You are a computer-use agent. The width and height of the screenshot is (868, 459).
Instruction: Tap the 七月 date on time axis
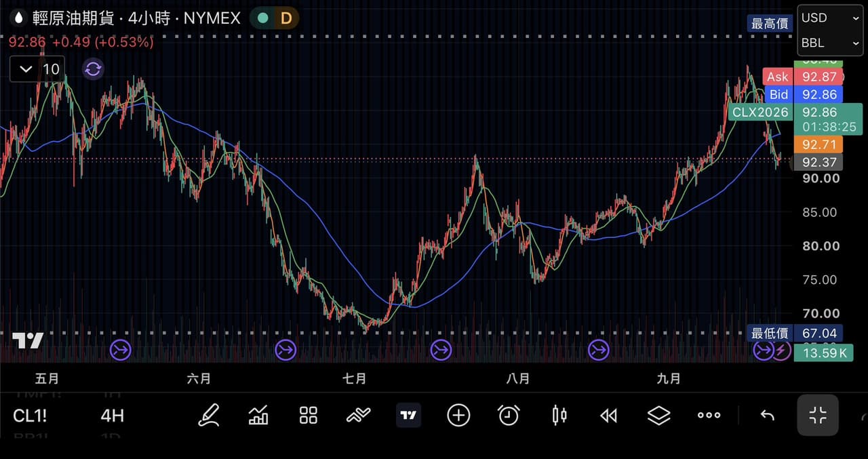point(354,378)
